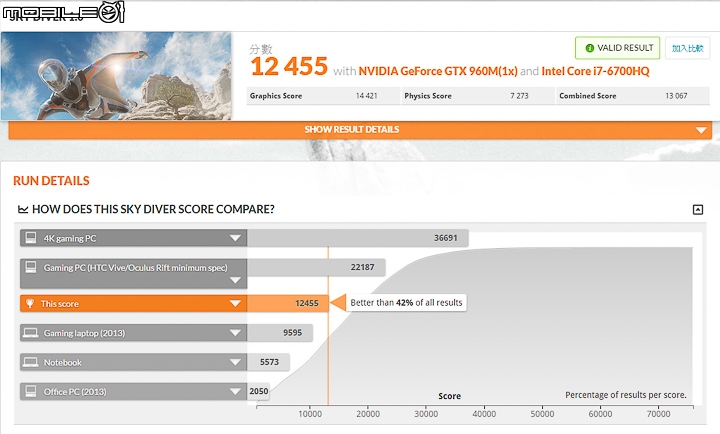This screenshot has height=434, width=720.
Task: Expand the Gaming PC HTC Vive row arrow
Action: pos(235,280)
